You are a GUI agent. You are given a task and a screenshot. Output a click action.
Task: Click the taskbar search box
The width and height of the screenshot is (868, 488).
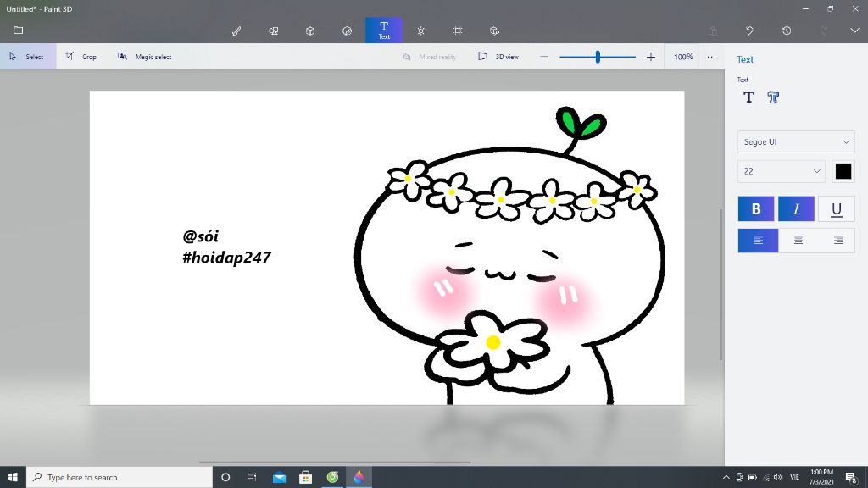pyautogui.click(x=119, y=477)
